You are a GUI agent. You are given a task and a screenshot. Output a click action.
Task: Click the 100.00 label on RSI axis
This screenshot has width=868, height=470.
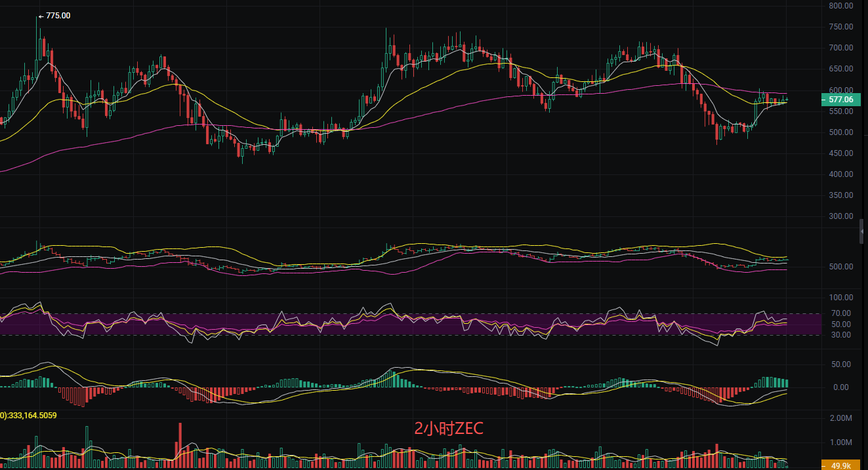click(840, 298)
